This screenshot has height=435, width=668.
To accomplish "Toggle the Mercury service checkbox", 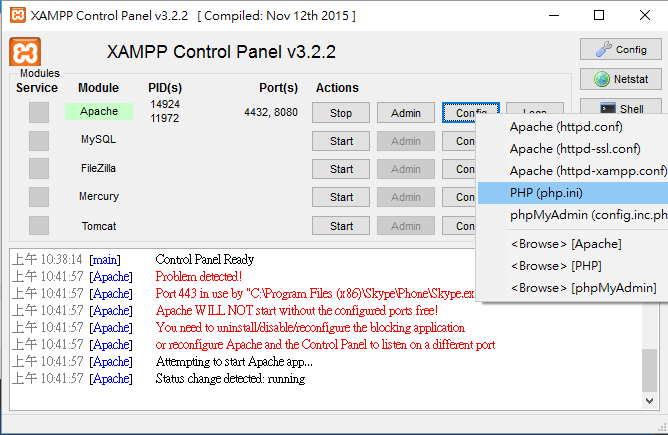I will 39,197.
